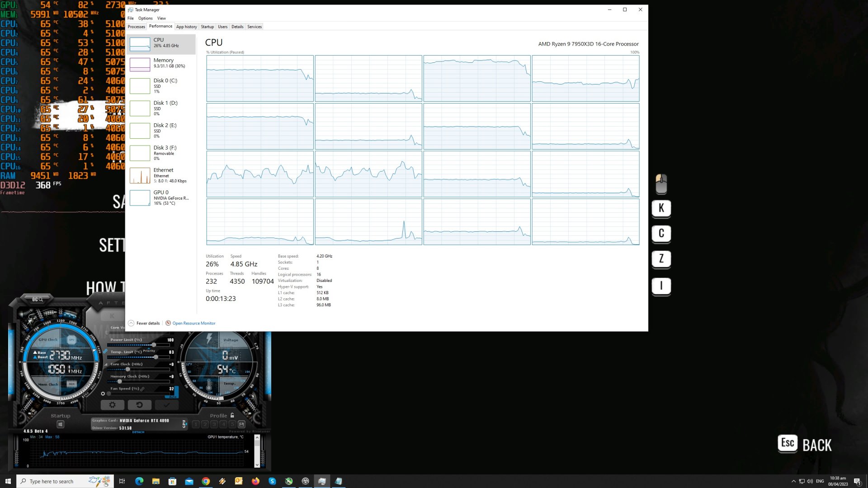Click the OC Scanner button
Viewport: 868px width, 488px height.
(x=37, y=299)
